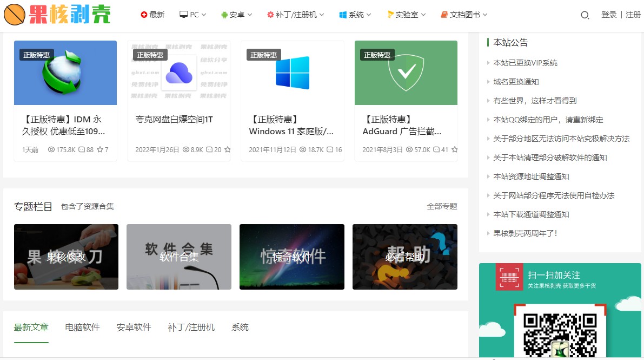The height and width of the screenshot is (360, 644).
Task: Open AdGuard 广告拦截 article title
Action: (x=402, y=126)
